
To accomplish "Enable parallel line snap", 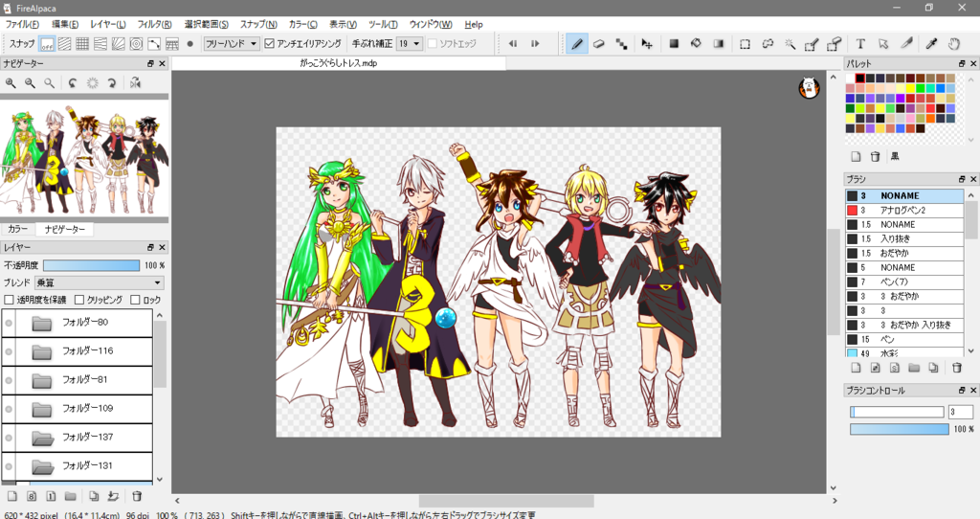I will pos(64,44).
